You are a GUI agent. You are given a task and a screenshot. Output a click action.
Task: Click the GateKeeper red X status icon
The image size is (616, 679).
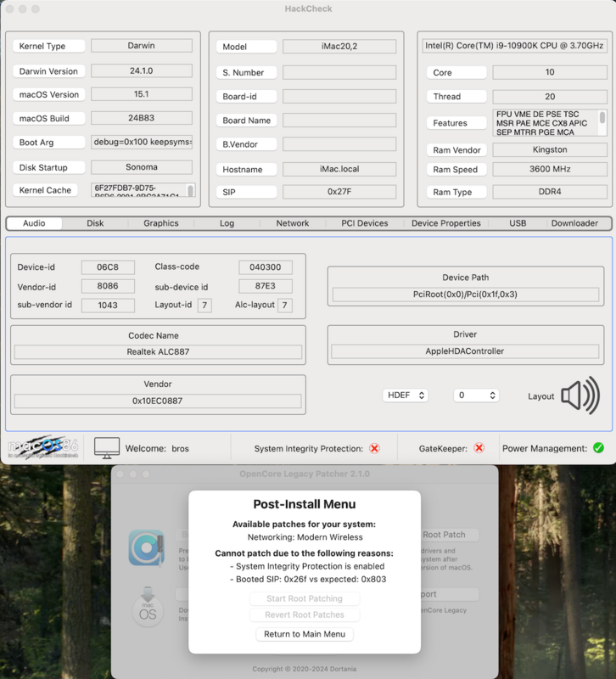pos(479,448)
